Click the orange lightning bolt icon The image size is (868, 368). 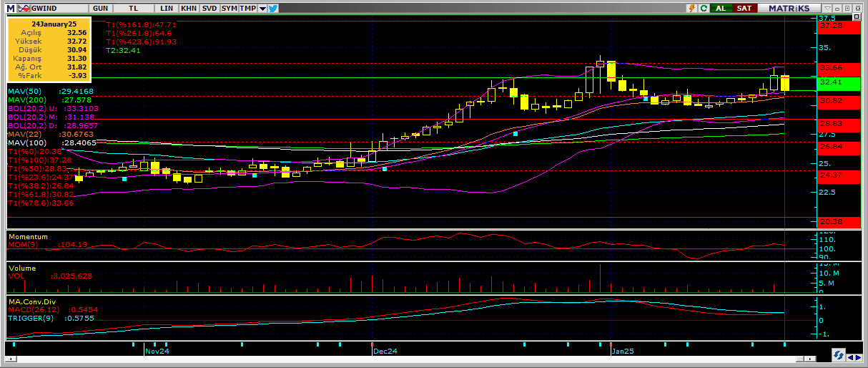click(x=691, y=8)
